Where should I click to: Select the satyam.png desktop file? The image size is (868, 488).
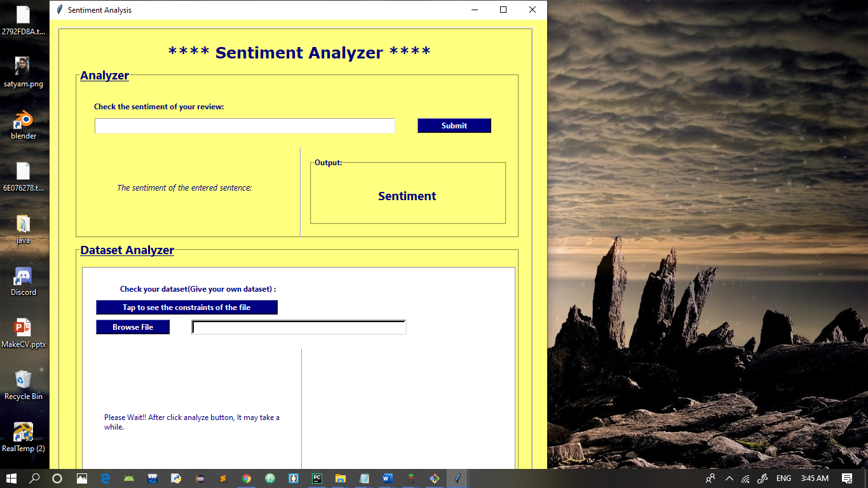pyautogui.click(x=24, y=72)
